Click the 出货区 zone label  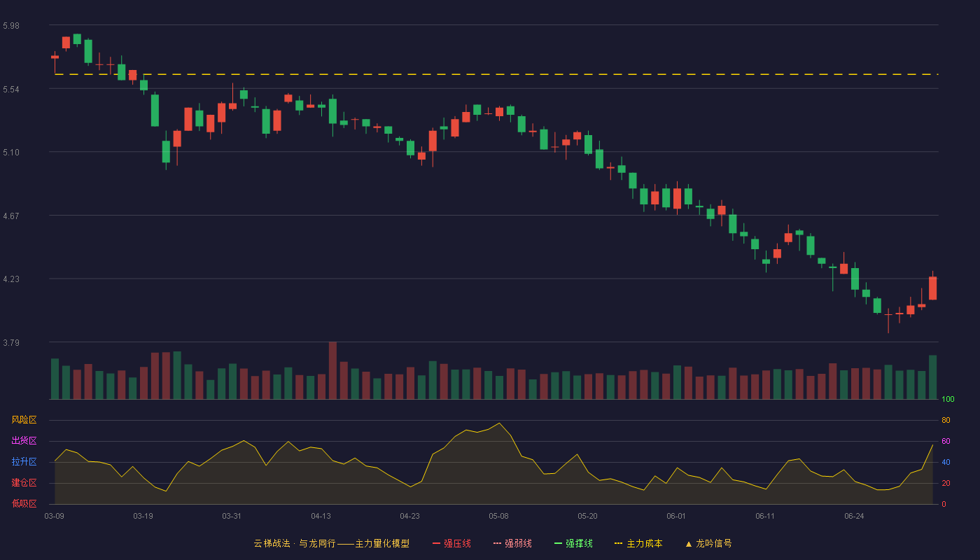(24, 441)
